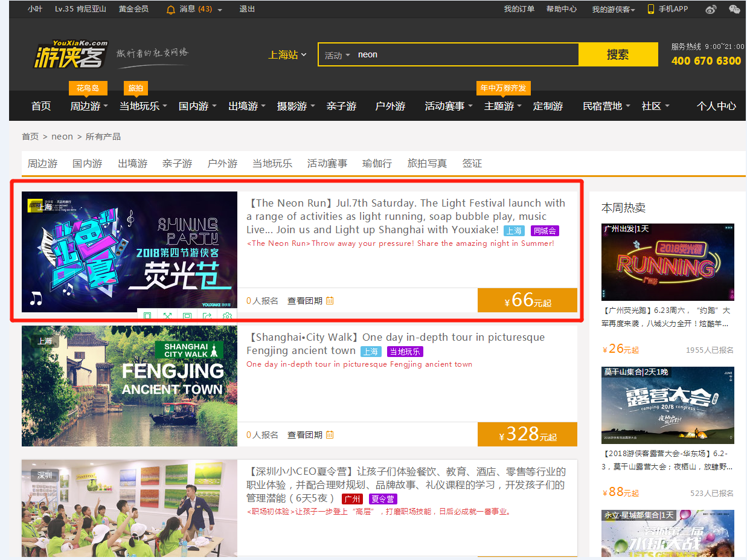Click the yellow 搜索 search button
The height and width of the screenshot is (560, 747).
coord(618,55)
